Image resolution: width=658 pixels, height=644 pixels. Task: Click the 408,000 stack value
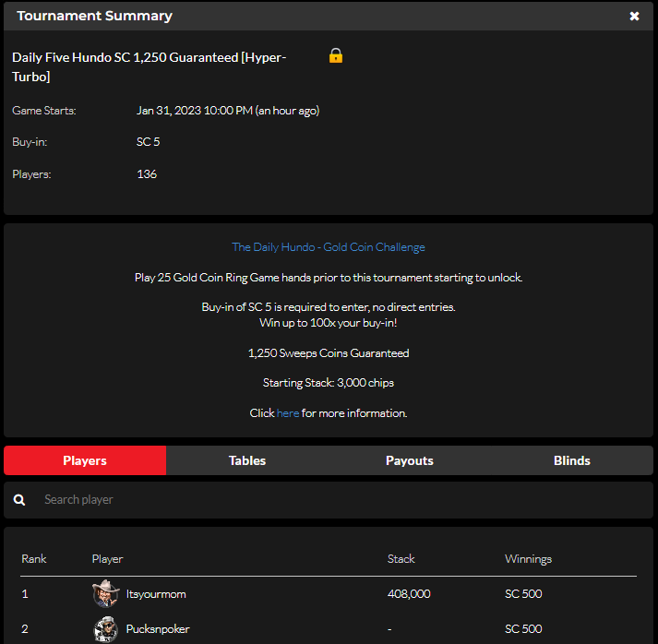(x=409, y=594)
